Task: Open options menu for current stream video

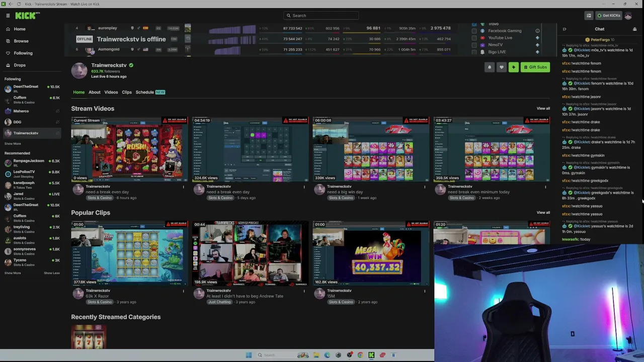Action: coord(183,187)
